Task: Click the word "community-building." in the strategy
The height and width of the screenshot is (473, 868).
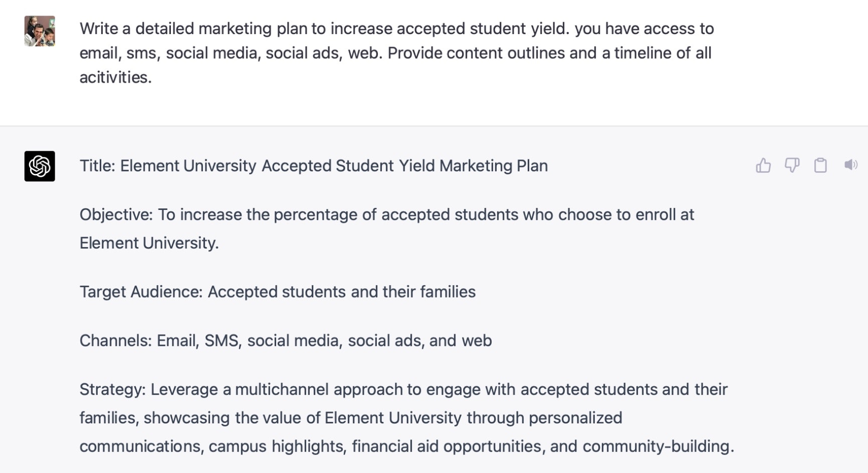Action: coord(658,446)
